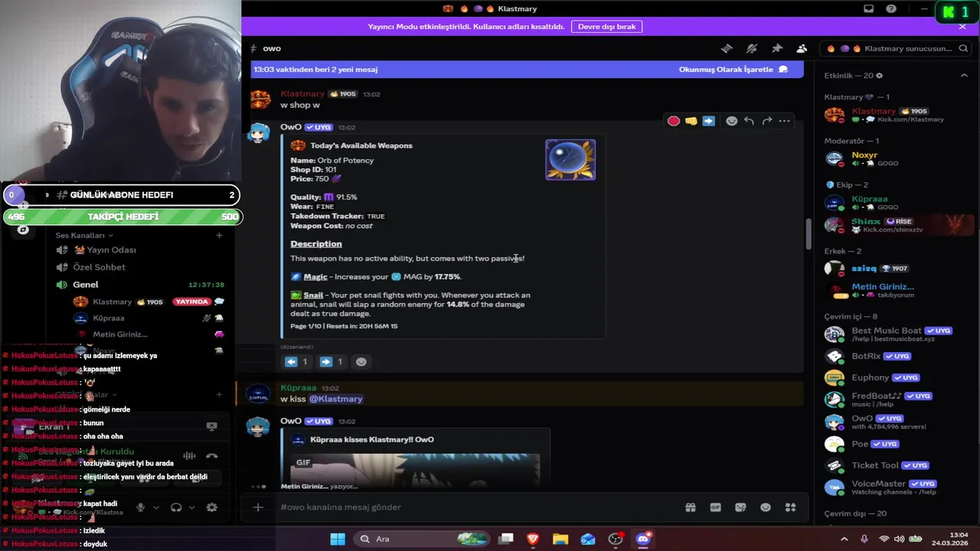
Task: Open user settings gear in the voice panel
Action: 212,507
